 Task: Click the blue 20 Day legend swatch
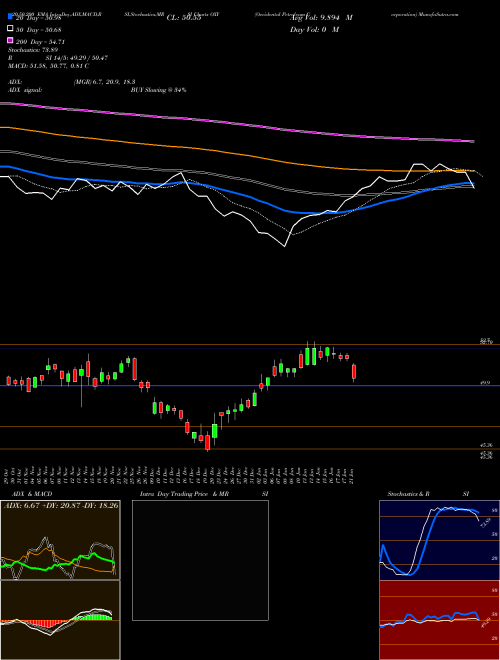(10, 17)
